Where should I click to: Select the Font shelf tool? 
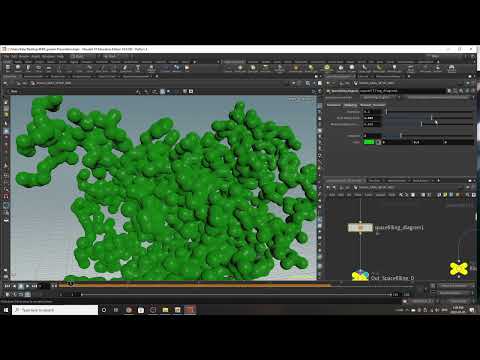pos(138,68)
